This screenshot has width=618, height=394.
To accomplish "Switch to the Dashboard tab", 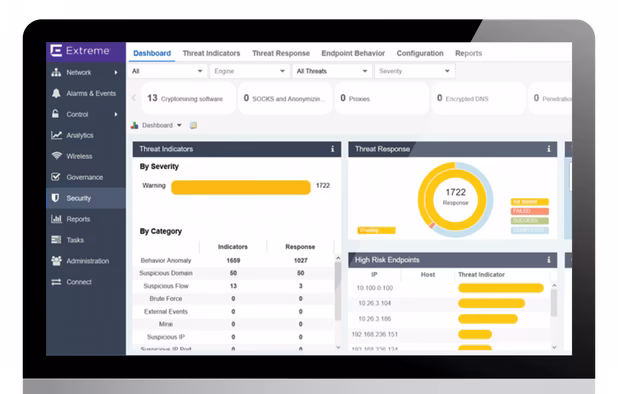I will [152, 53].
